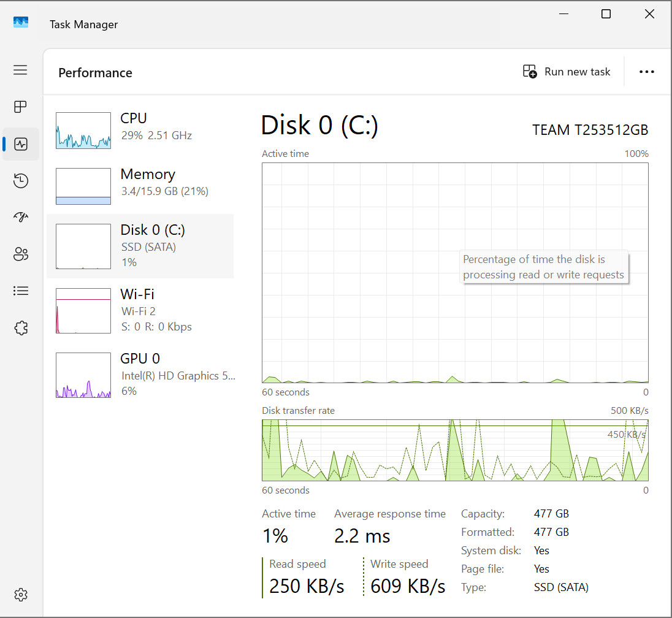672x618 pixels.
Task: Click the 'S: 0 R: 0 Kbps' text
Action: (x=156, y=327)
